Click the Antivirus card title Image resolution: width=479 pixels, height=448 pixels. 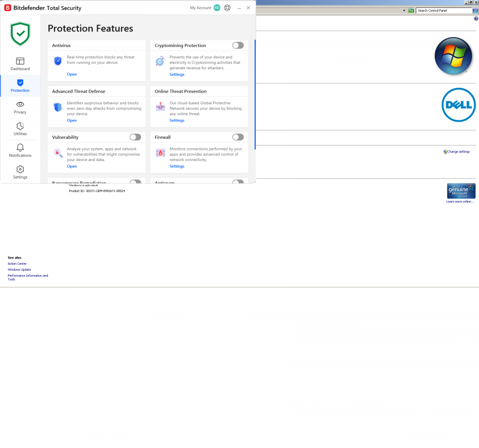61,45
